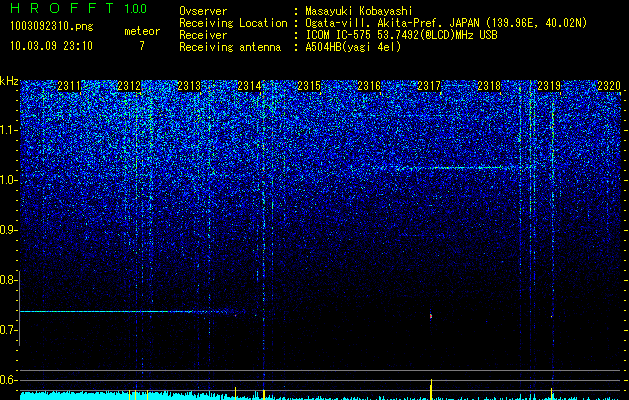
Task: Click the red meteor echo spot near 2317
Action: tap(431, 316)
